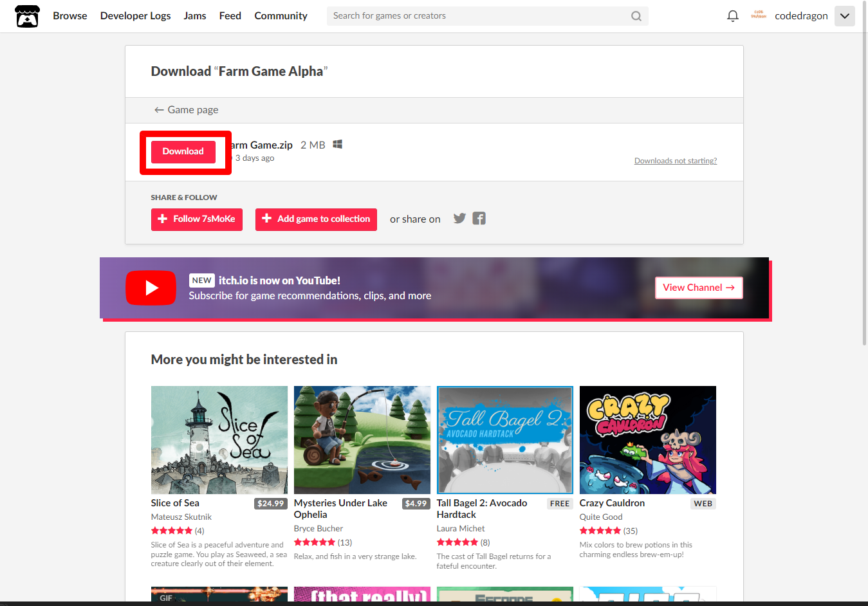Screen dimensions: 868x606
Task: Click the '3 days ago' upload date
Action: [255, 158]
